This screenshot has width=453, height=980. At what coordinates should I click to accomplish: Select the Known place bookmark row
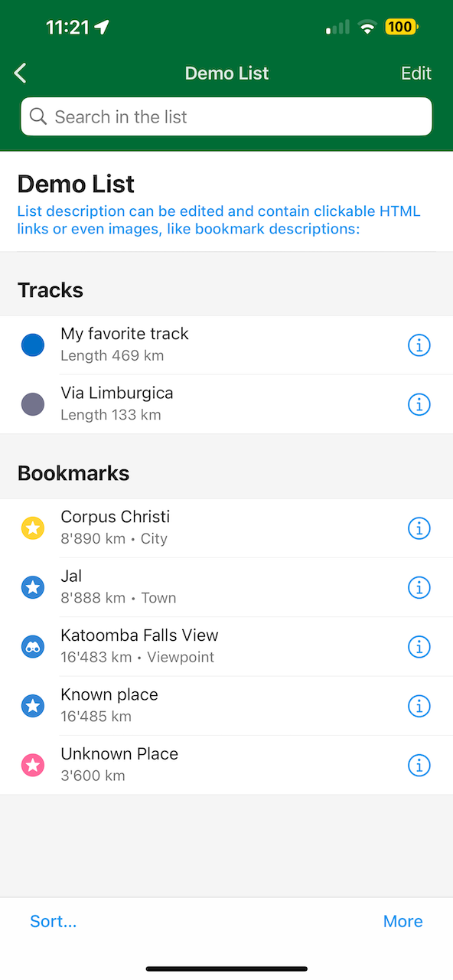226,706
